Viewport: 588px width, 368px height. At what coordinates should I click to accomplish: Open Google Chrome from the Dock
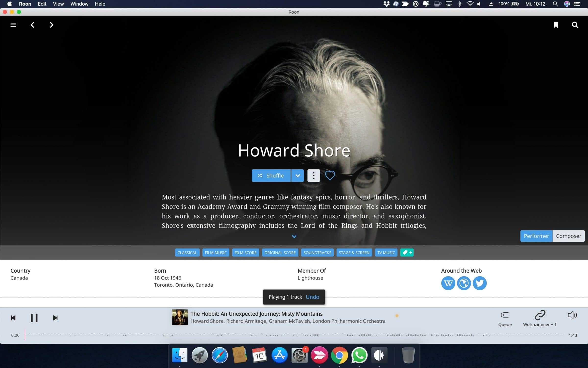pos(339,355)
